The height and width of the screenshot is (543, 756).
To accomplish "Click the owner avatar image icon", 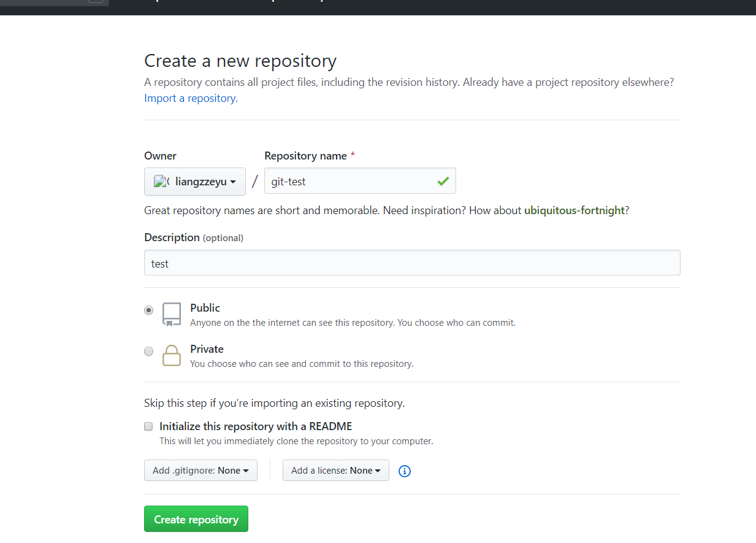I will pos(161,182).
